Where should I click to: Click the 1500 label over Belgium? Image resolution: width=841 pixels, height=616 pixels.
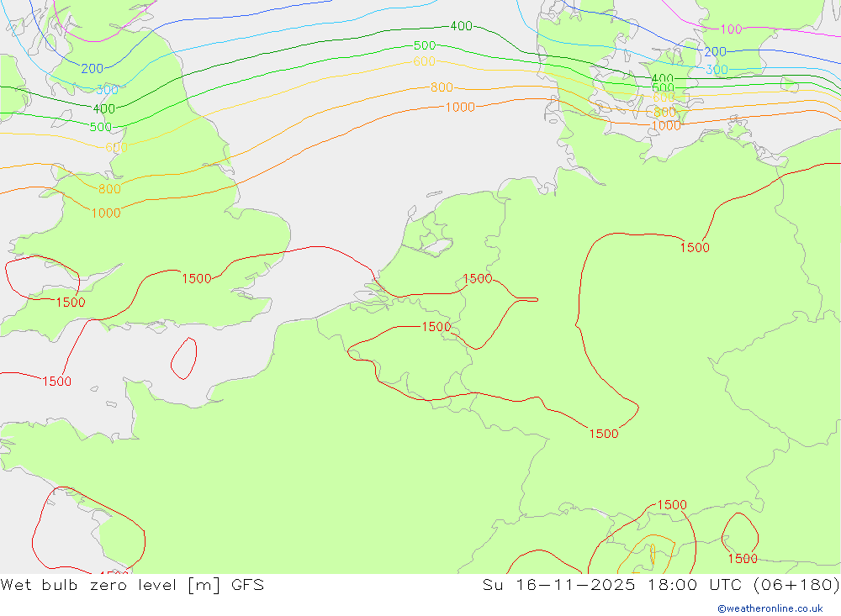point(436,327)
